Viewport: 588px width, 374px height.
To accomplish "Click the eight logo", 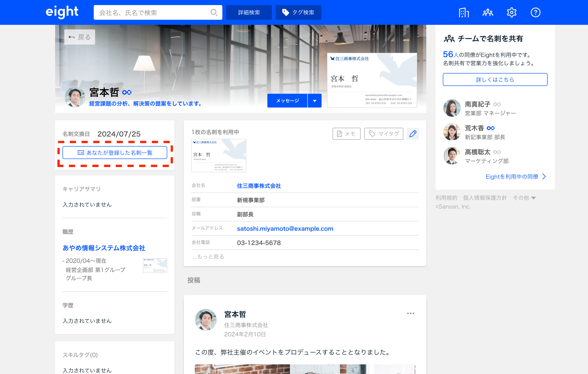I will (x=62, y=12).
